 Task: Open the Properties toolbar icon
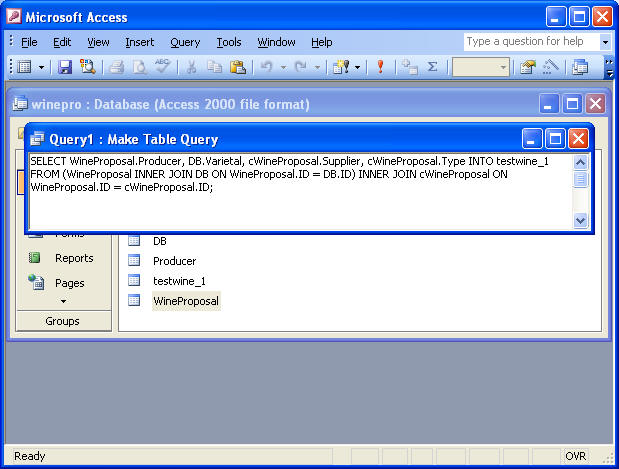pyautogui.click(x=528, y=67)
